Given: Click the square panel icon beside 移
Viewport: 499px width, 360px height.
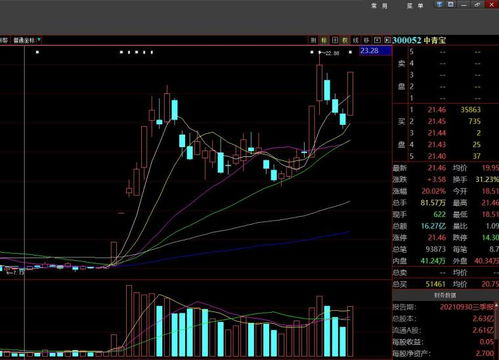Looking at the screenshot, I should (x=377, y=40).
